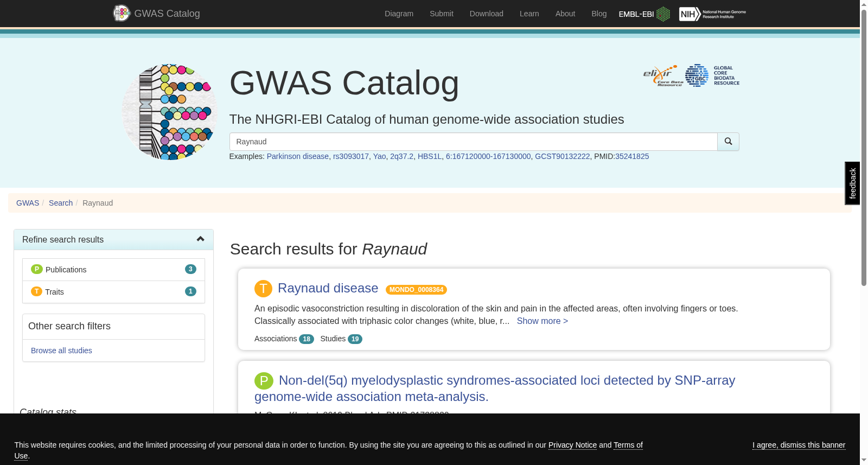Open the Raynaud disease trait result

click(328, 288)
